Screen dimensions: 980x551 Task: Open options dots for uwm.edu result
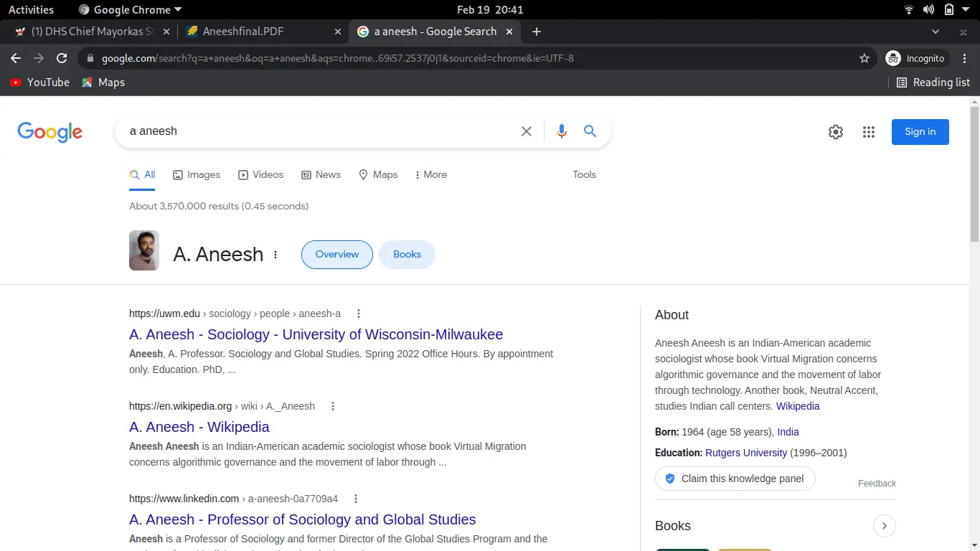coord(359,314)
